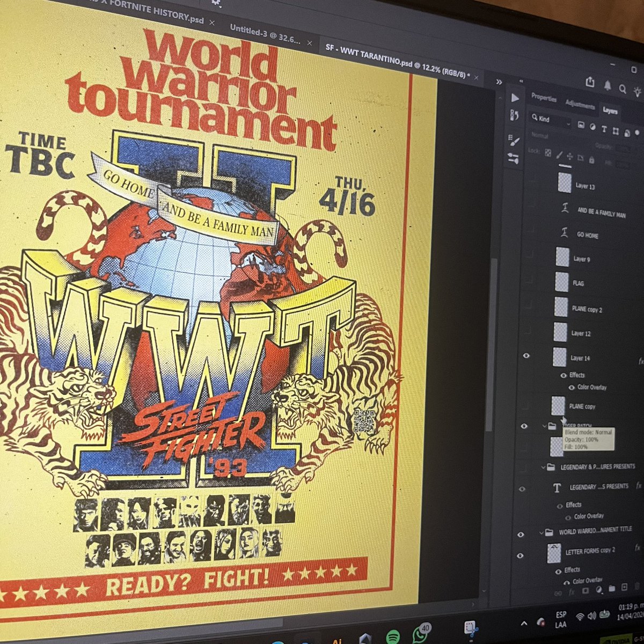Click the add layer mask icon
Viewport: 644px width, 644px height.
click(585, 590)
